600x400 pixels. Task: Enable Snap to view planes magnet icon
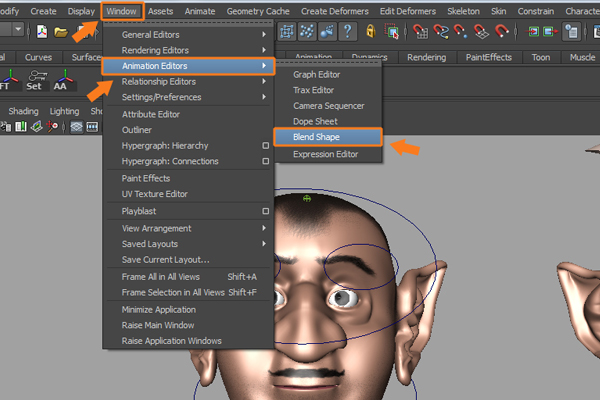[x=481, y=32]
